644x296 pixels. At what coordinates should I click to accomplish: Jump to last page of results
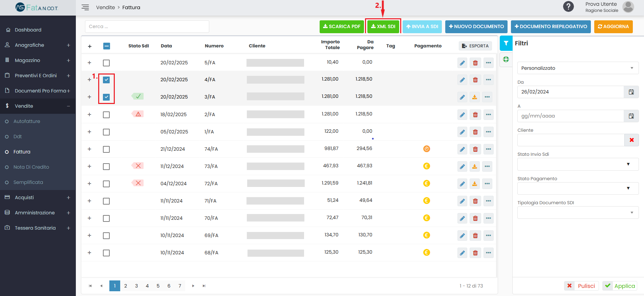coord(204,286)
